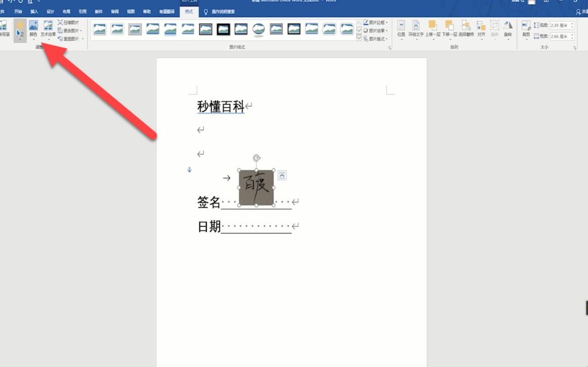Go to the 布局 ribbon tab
This screenshot has height=367, width=588.
tap(66, 12)
